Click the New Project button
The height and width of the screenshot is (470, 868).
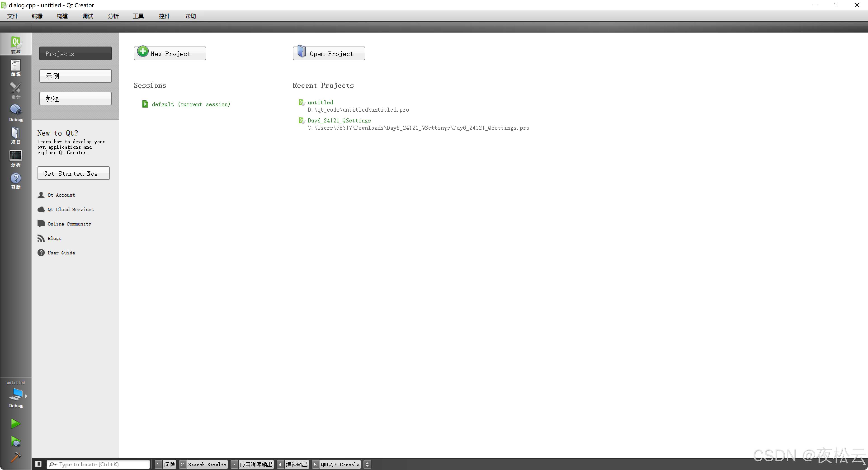170,53
